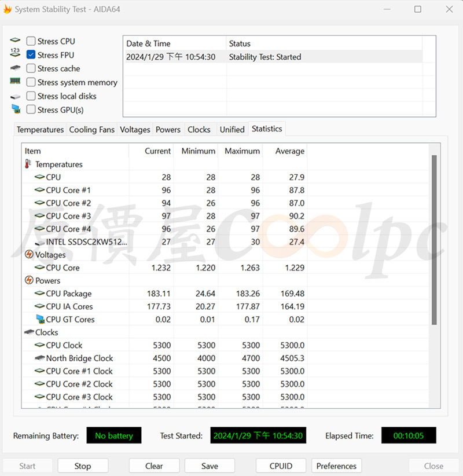The image size is (463, 476).
Task: Click the Powers category icon
Action: pos(29,280)
